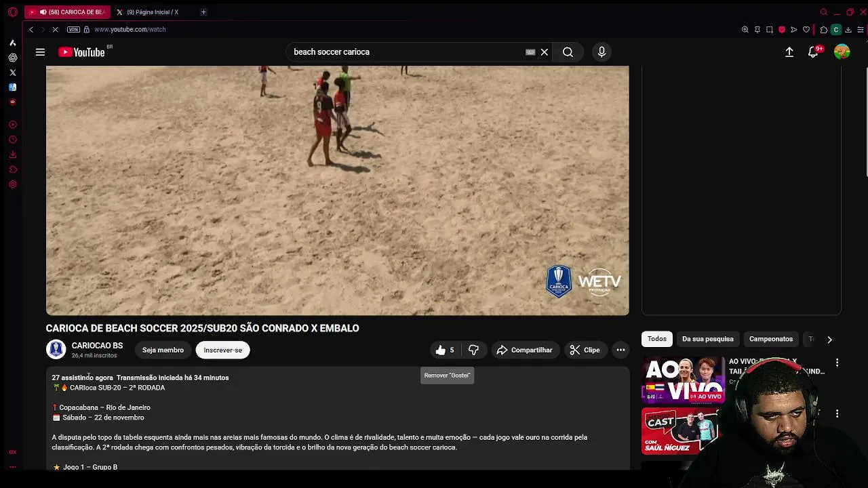The height and width of the screenshot is (488, 868).
Task: Click the beach soccer video player
Action: [337, 190]
